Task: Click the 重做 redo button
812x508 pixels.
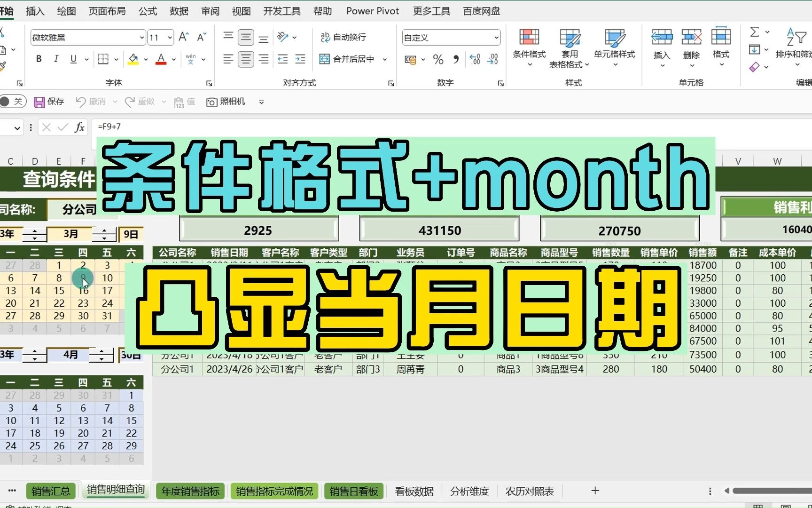Action: [140, 102]
